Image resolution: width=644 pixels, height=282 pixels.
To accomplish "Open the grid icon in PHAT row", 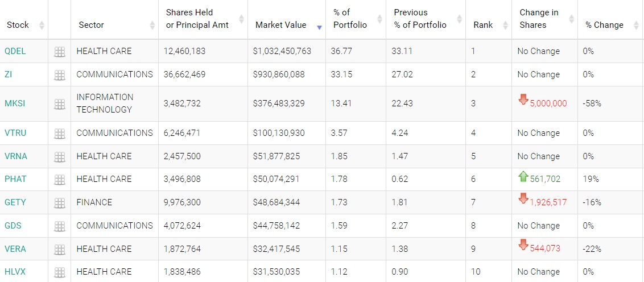I will 59,180.
